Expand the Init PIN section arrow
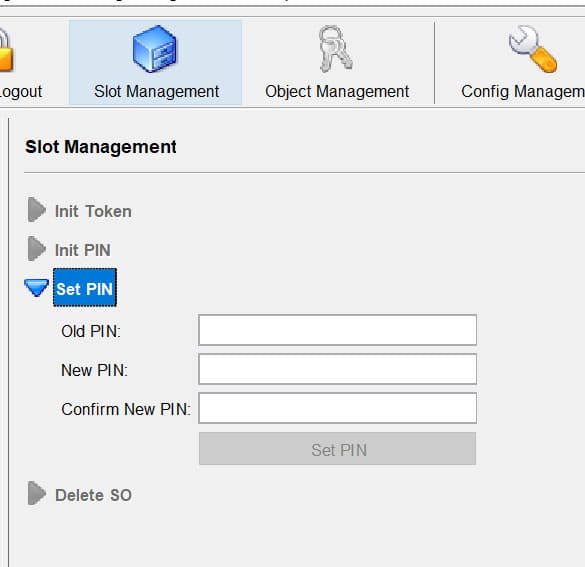Screen dimensions: 585x567 pyautogui.click(x=37, y=248)
